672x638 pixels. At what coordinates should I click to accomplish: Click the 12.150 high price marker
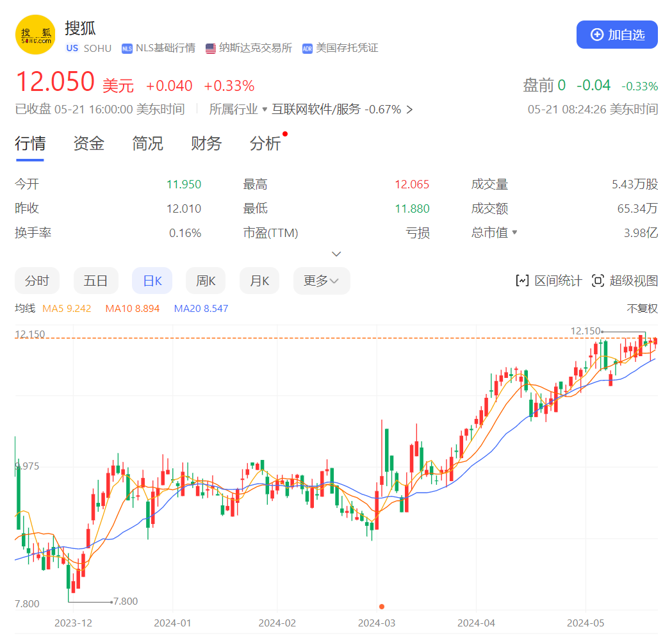click(586, 331)
